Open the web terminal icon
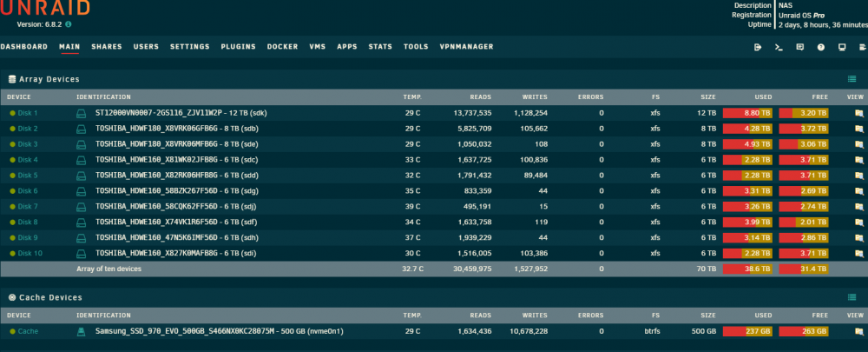 pyautogui.click(x=779, y=47)
